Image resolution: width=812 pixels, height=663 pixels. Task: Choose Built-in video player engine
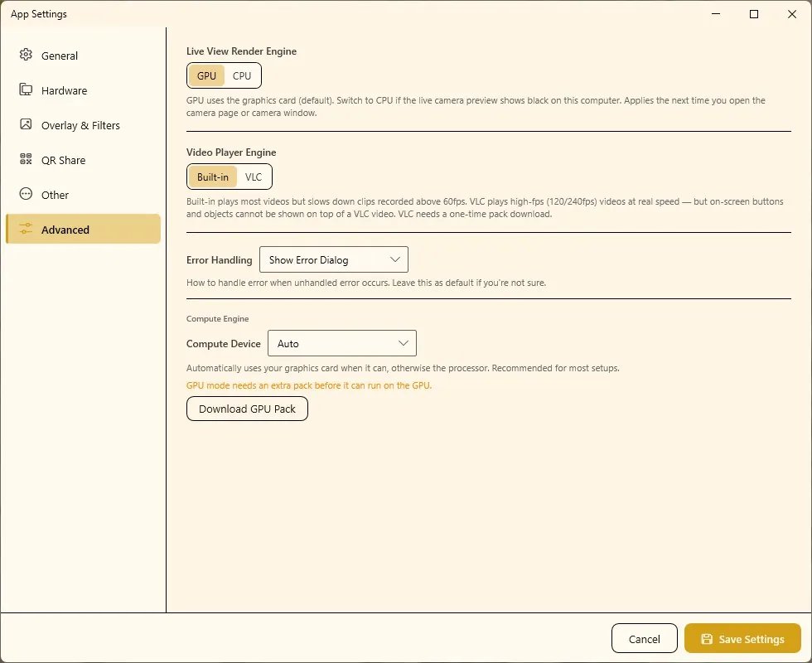(212, 177)
